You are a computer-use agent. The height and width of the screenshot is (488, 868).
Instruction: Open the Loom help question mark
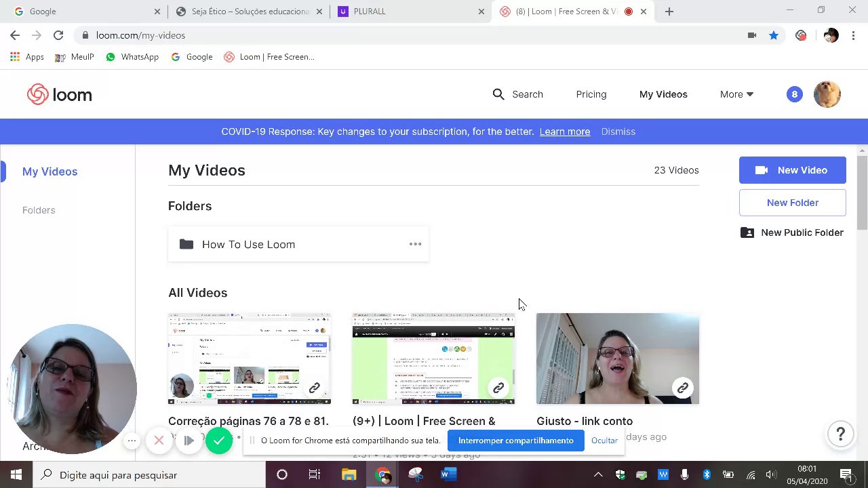[840, 434]
